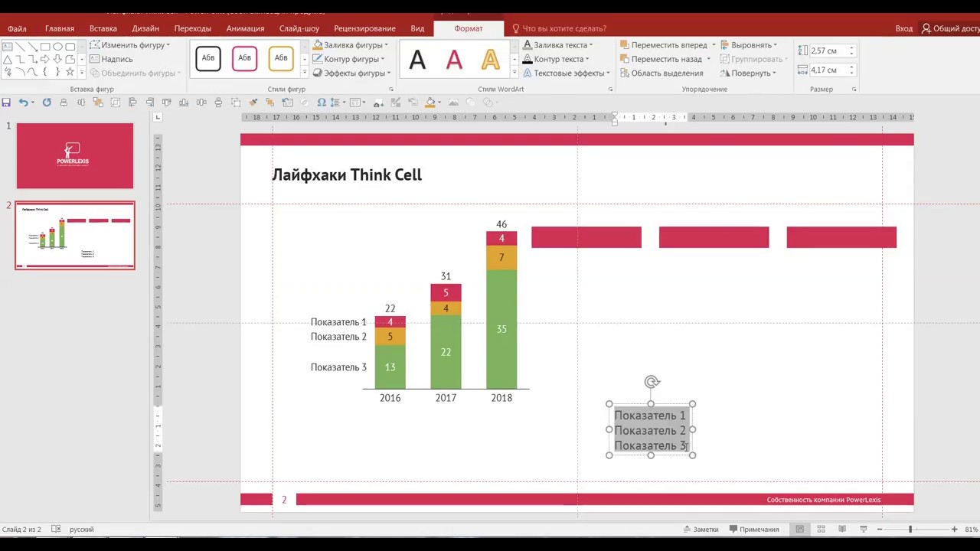The width and height of the screenshot is (980, 551).
Task: Click Вход sign-in link
Action: (x=904, y=28)
